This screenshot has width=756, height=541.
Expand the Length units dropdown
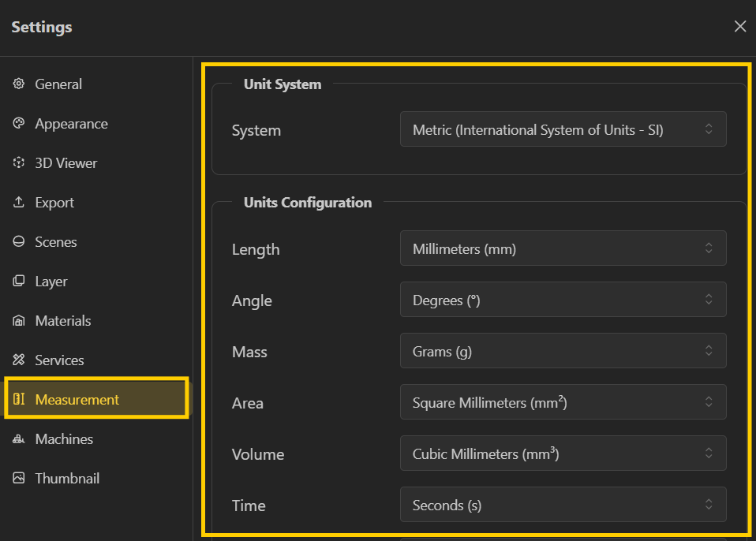click(563, 248)
